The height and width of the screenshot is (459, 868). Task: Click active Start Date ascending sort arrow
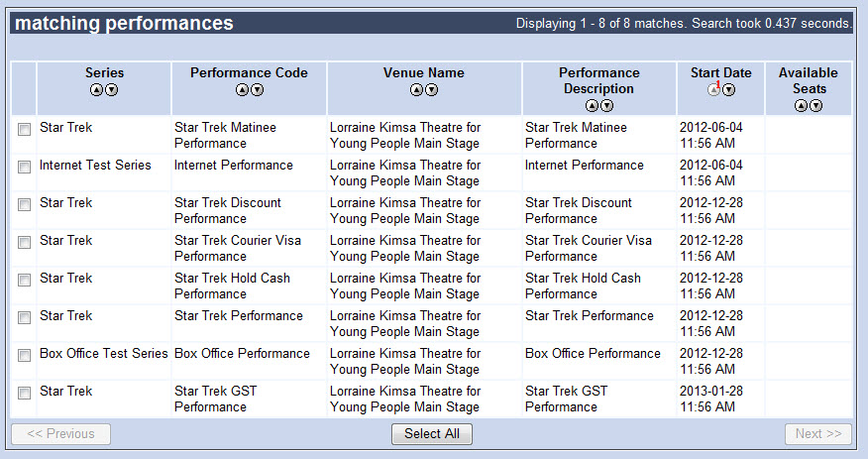tap(713, 89)
